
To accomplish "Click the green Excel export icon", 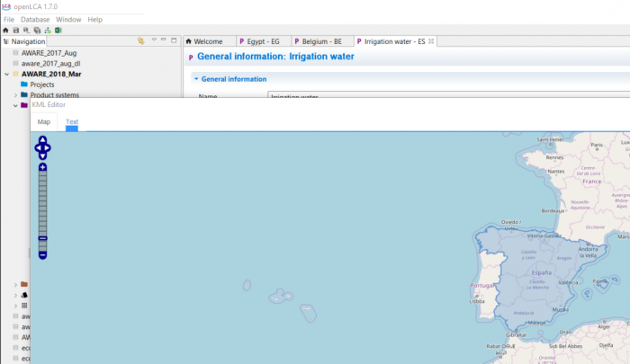I will click(x=58, y=30).
